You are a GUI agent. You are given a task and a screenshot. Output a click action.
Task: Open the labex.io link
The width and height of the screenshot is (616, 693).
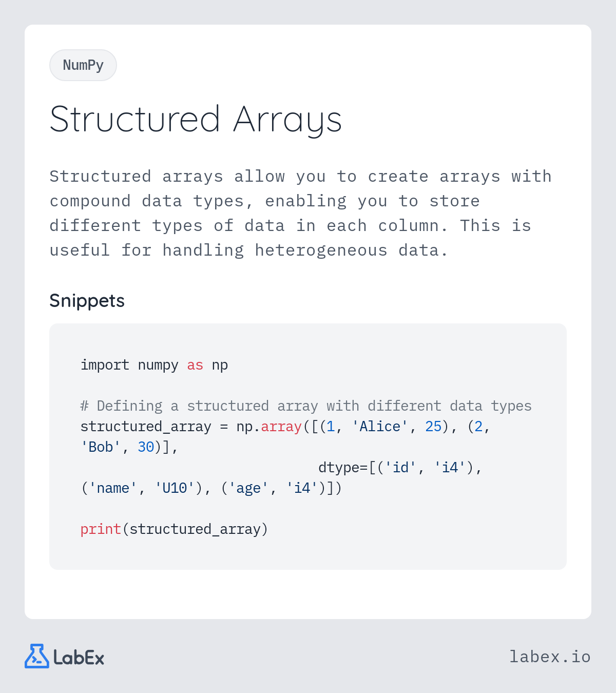[x=550, y=657]
